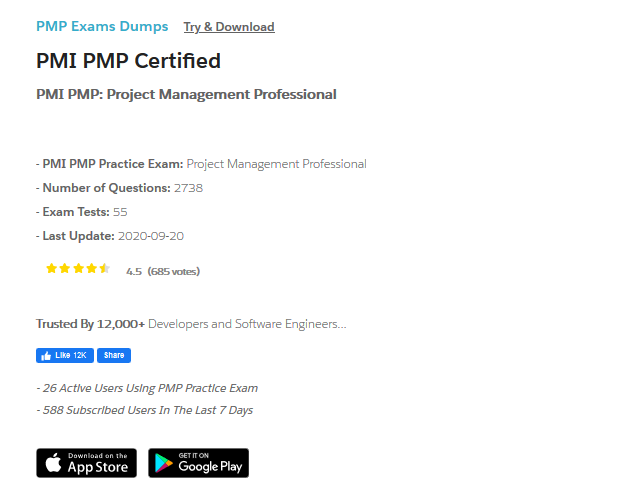Click the Facebook Like 12K button
Image resolution: width=633 pixels, height=500 pixels.
(x=65, y=355)
